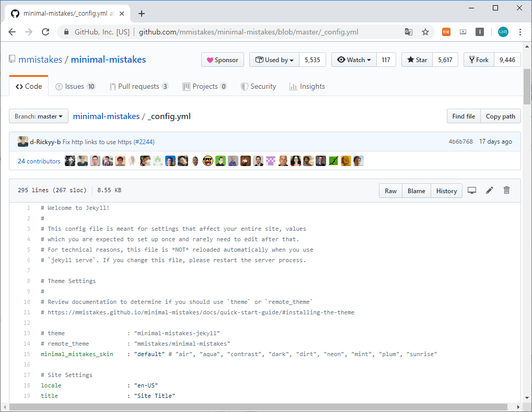The width and height of the screenshot is (532, 412).
Task: Click the first contributor avatar after '24 contributors'
Action: tap(70, 161)
